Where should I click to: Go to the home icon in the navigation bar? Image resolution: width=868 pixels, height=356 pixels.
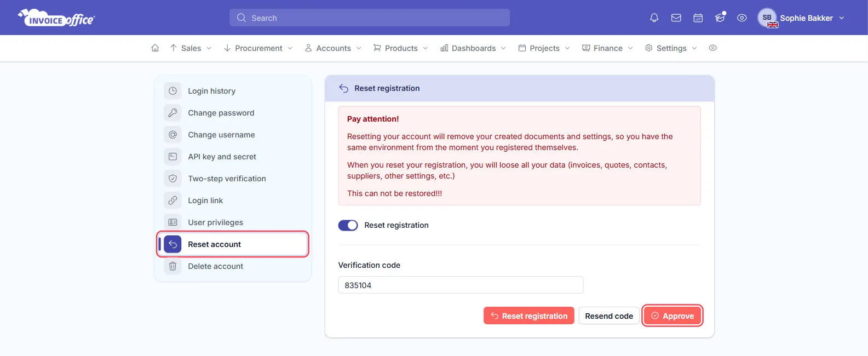(155, 48)
